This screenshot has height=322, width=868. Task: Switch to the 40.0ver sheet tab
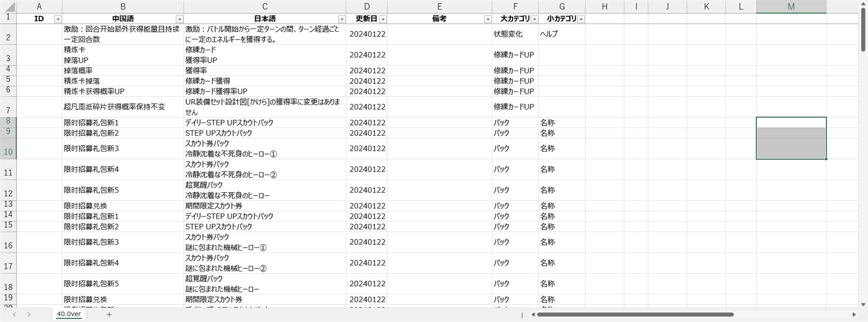[x=68, y=314]
